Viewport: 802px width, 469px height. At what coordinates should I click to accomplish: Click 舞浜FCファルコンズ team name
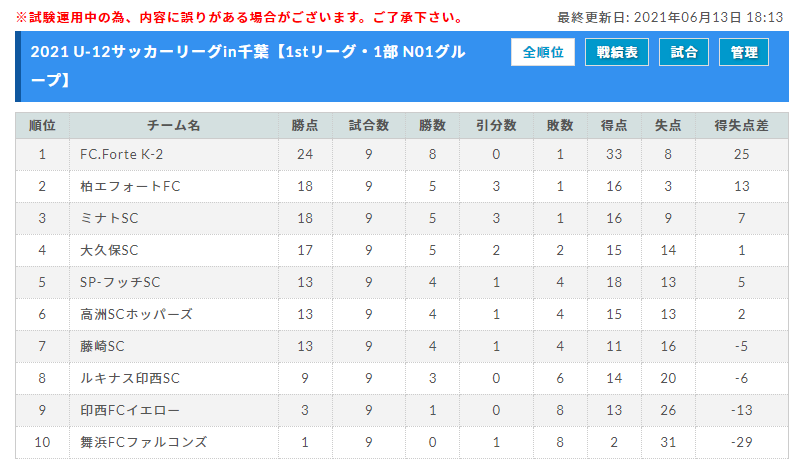pyautogui.click(x=143, y=442)
